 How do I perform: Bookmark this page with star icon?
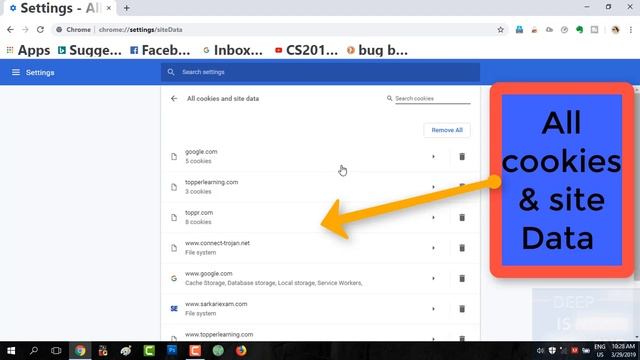click(500, 29)
